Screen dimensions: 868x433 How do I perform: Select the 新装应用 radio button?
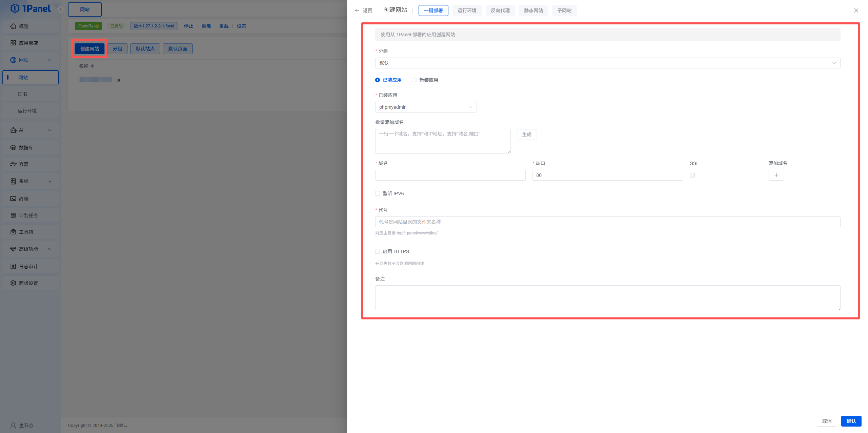414,80
